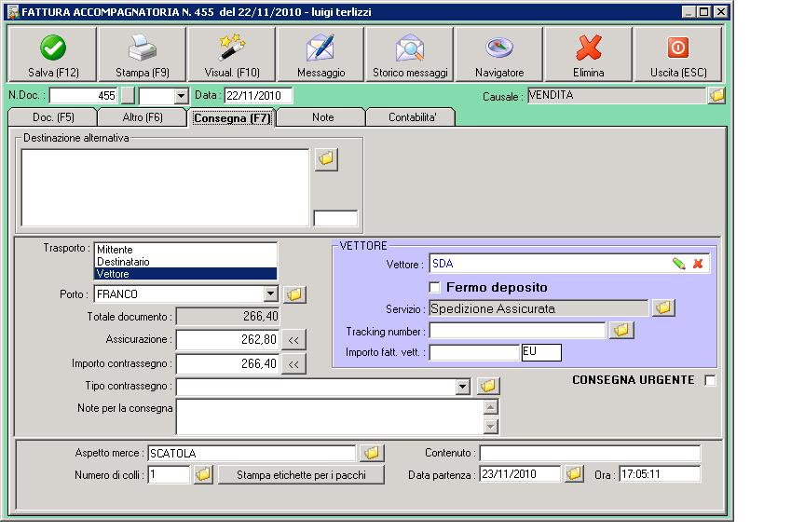791x532 pixels.
Task: Exit using Uscita (ESC) button
Action: 678,54
